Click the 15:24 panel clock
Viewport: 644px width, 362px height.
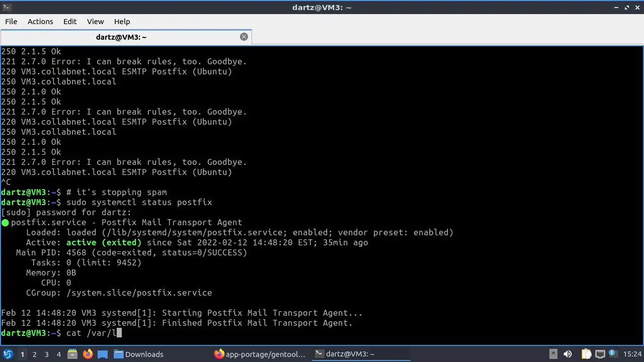click(x=632, y=354)
